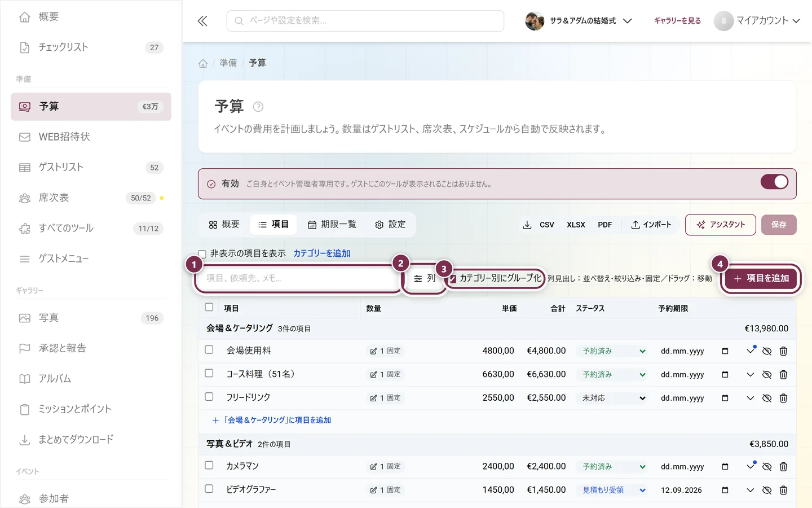Open the アシスタント button
This screenshot has width=812, height=508.
721,225
